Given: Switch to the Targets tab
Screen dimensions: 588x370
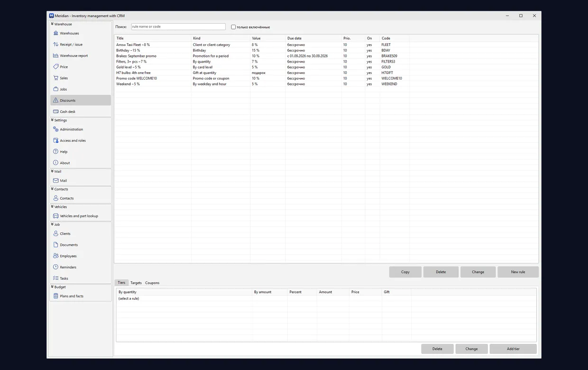Looking at the screenshot, I should [136, 283].
